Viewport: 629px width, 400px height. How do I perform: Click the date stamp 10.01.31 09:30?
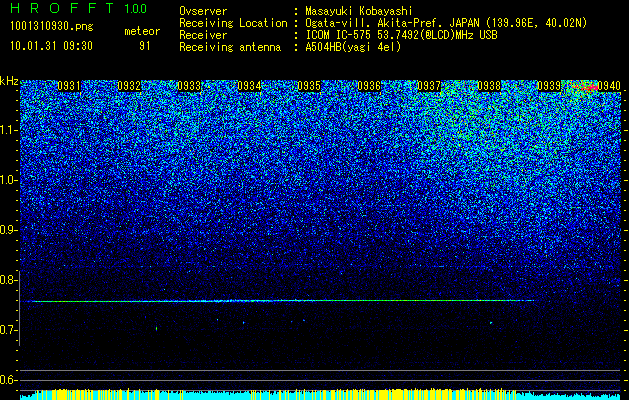coord(51,46)
